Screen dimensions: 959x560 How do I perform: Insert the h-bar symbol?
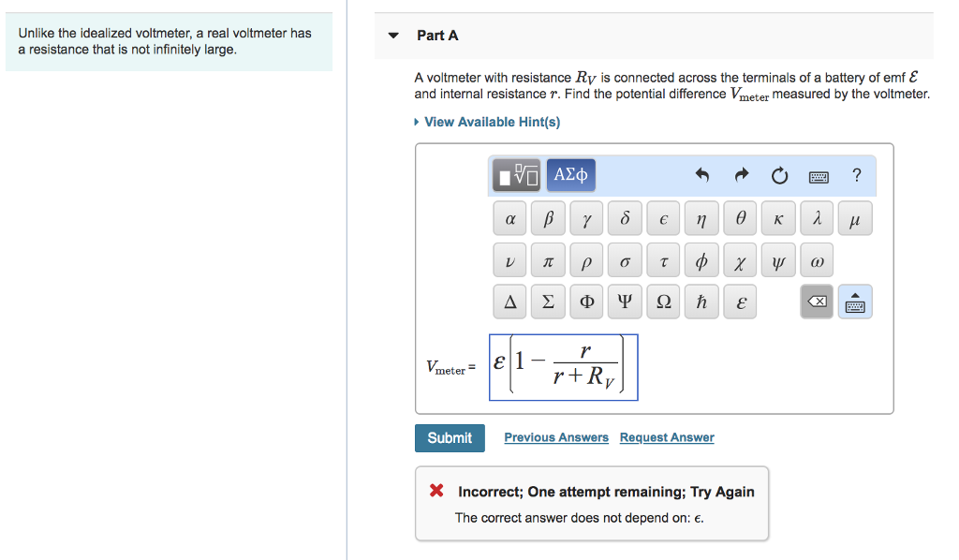(x=701, y=302)
